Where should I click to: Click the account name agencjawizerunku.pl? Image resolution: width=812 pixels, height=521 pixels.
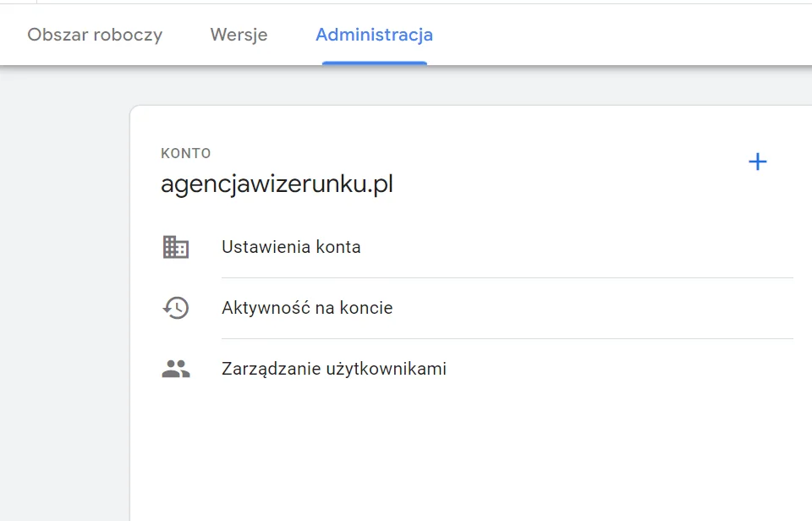277,184
